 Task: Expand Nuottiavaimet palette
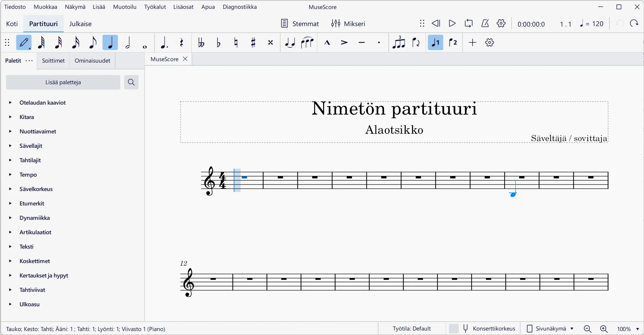(x=10, y=132)
